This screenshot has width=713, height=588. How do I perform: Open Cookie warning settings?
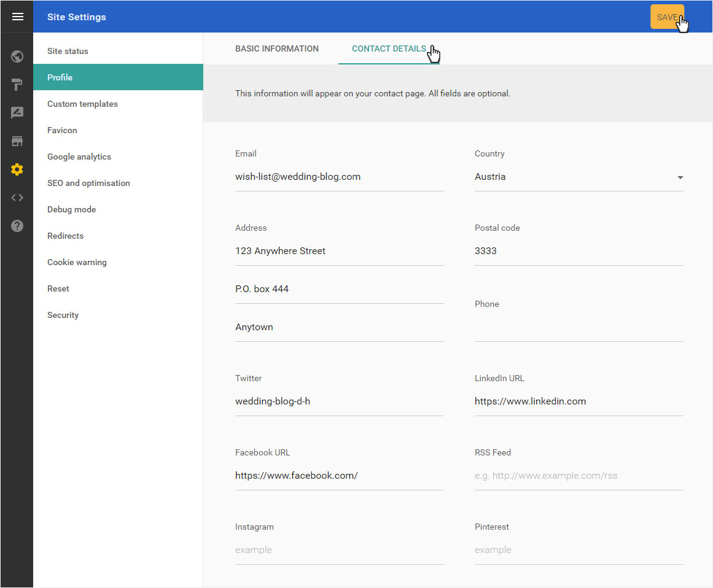[118, 261]
